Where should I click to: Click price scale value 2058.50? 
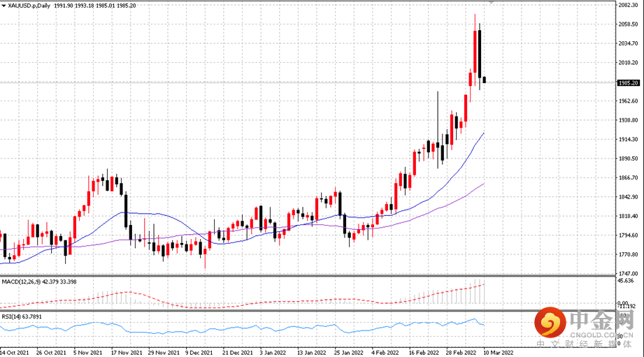628,24
